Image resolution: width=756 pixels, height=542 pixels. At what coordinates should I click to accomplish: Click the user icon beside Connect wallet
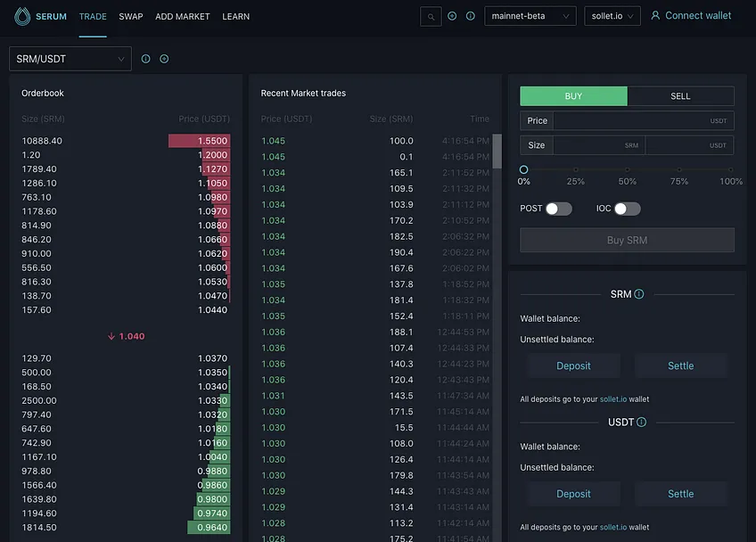(655, 16)
